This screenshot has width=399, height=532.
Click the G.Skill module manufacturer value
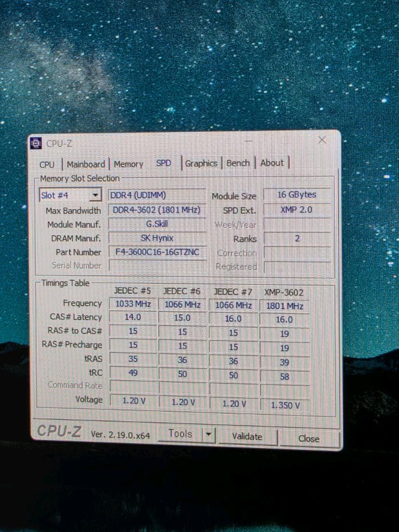click(157, 225)
